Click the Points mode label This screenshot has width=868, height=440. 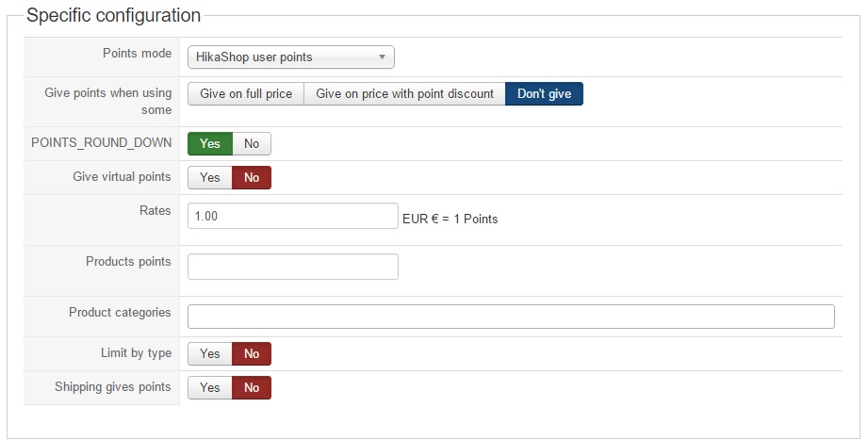[x=137, y=54]
